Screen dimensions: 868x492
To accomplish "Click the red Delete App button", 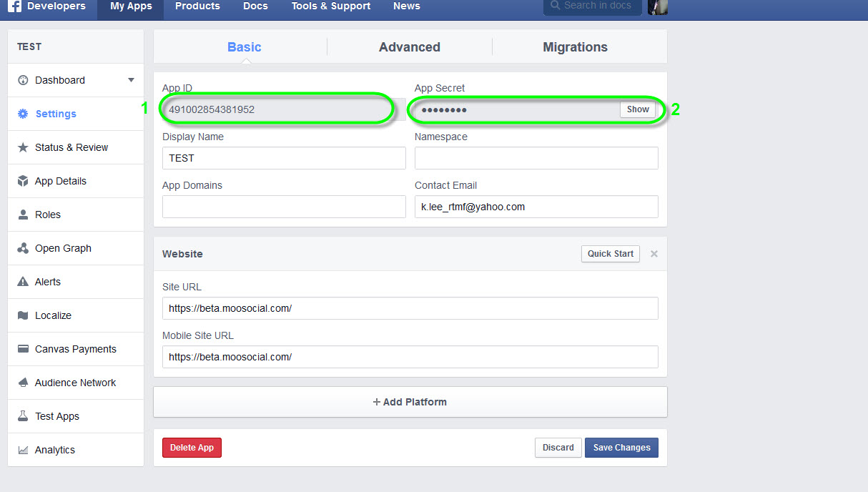I will pyautogui.click(x=192, y=448).
